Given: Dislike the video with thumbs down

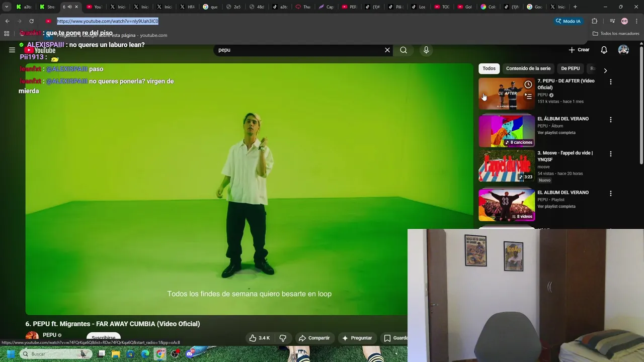Looking at the screenshot, I should pyautogui.click(x=283, y=338).
